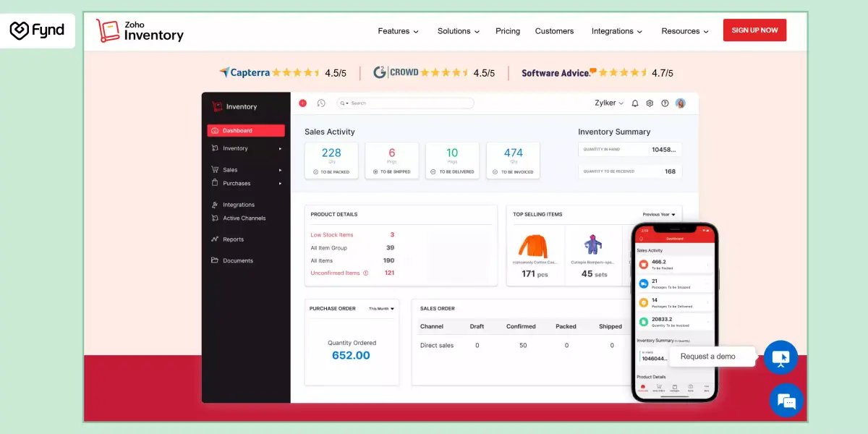The image size is (868, 434).
Task: Open the settings gear icon
Action: [x=650, y=103]
